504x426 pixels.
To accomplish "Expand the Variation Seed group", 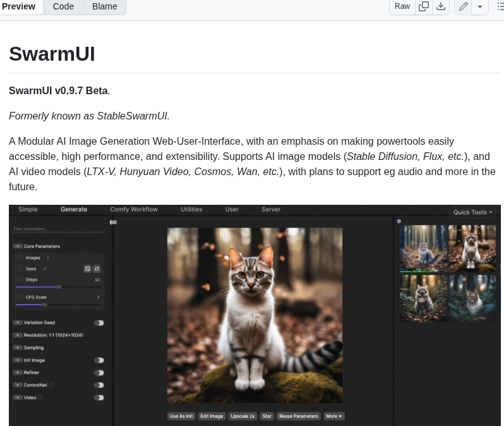I will (18, 322).
